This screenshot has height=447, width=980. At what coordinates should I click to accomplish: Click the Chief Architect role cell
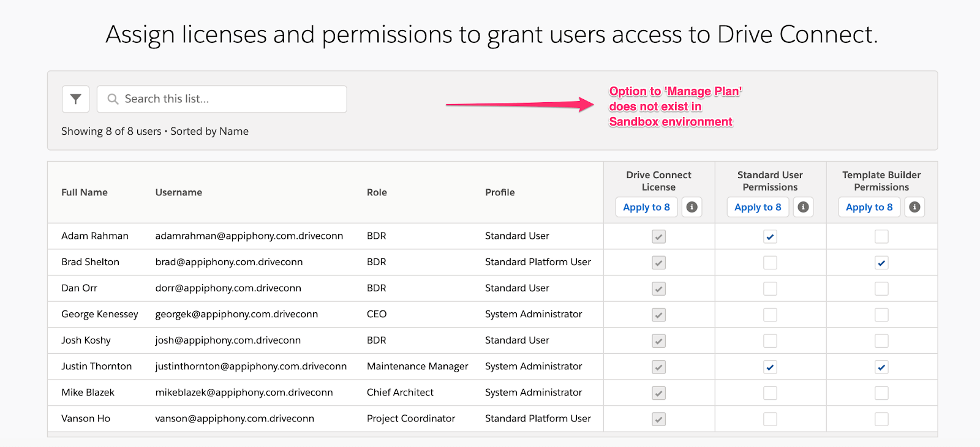[x=400, y=393]
